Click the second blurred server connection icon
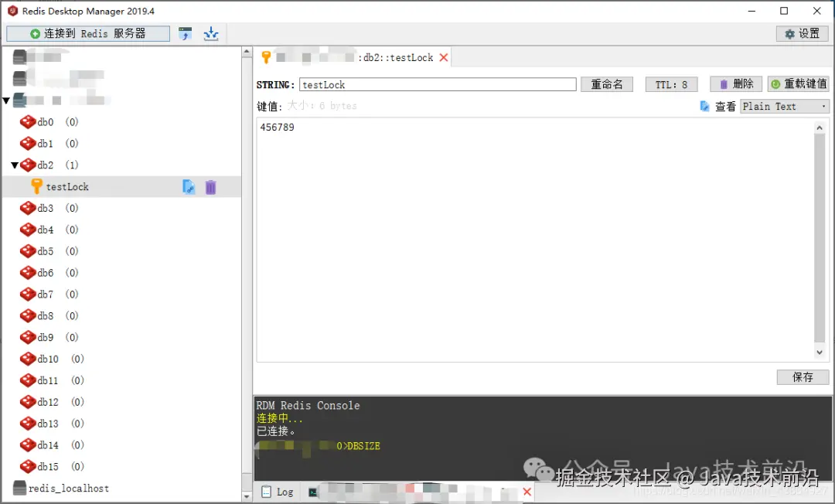835x504 pixels. pyautogui.click(x=19, y=78)
